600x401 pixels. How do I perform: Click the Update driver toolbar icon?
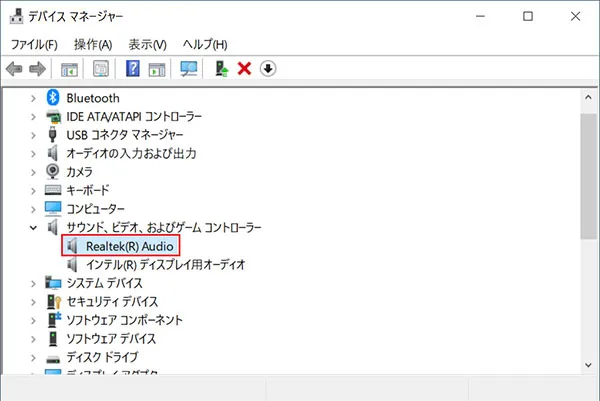[222, 69]
